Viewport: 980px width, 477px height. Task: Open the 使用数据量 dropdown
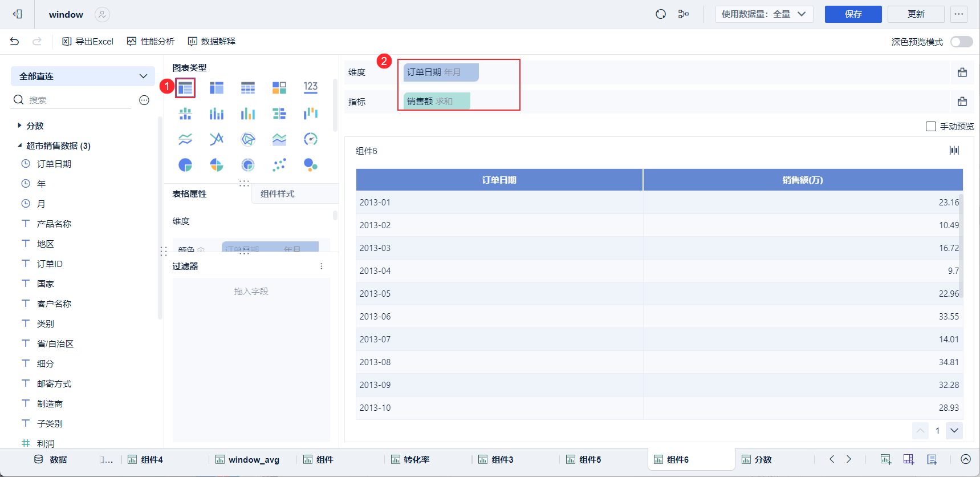pyautogui.click(x=764, y=14)
